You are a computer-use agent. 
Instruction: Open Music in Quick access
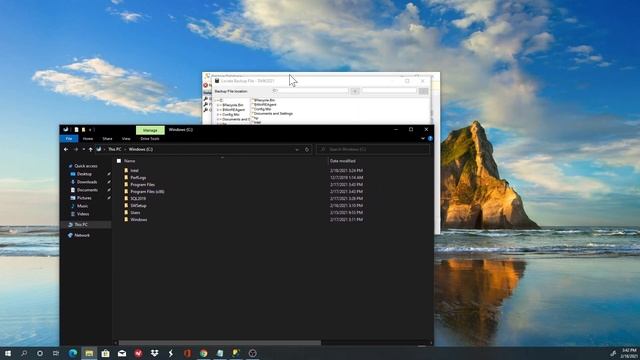tap(82, 206)
